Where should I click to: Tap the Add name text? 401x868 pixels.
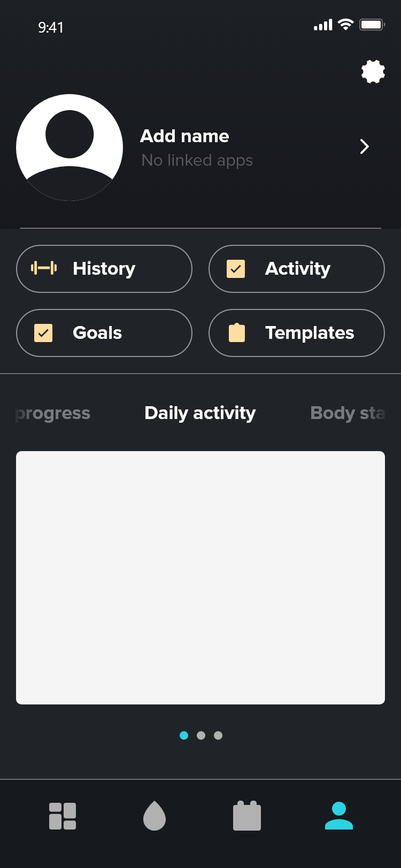184,136
